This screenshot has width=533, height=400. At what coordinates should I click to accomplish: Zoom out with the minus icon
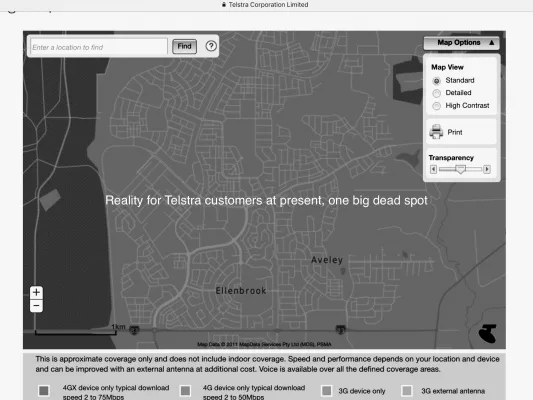[36, 306]
